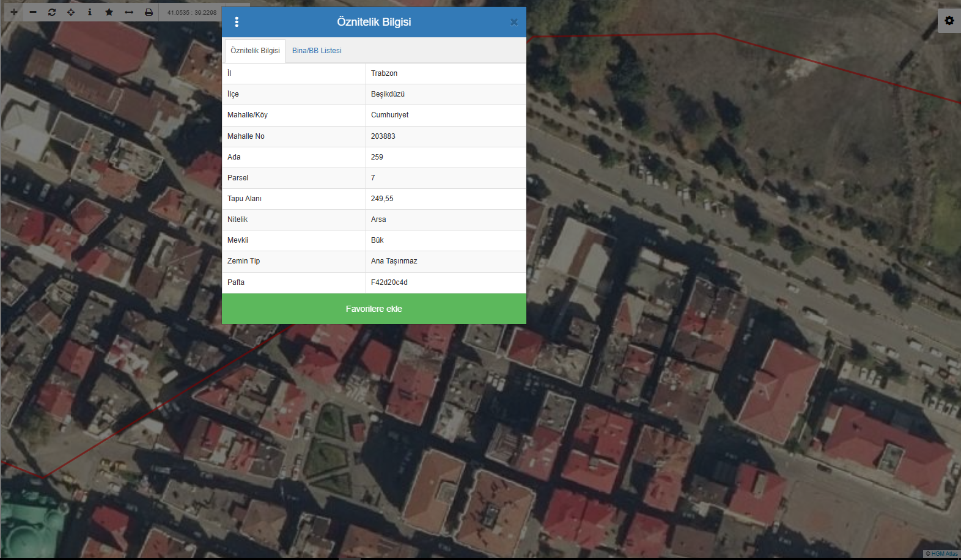
Task: Click the zoom in plus icon
Action: 14,12
